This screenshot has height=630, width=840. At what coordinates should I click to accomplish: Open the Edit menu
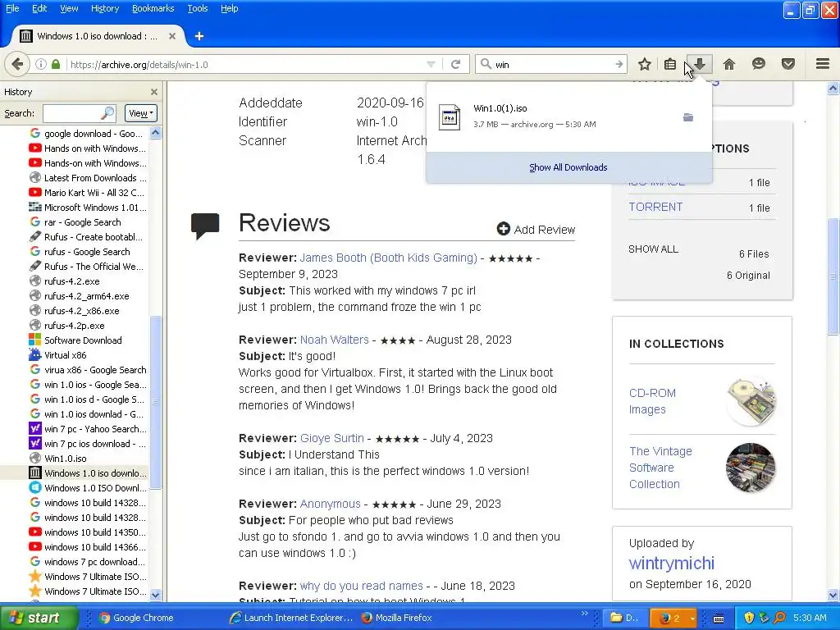click(x=39, y=8)
